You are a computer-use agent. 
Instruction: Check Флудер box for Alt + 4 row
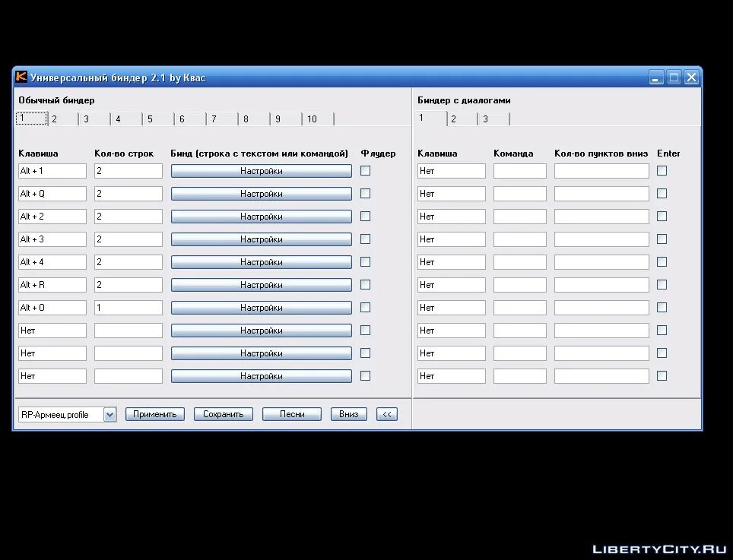pyautogui.click(x=365, y=262)
